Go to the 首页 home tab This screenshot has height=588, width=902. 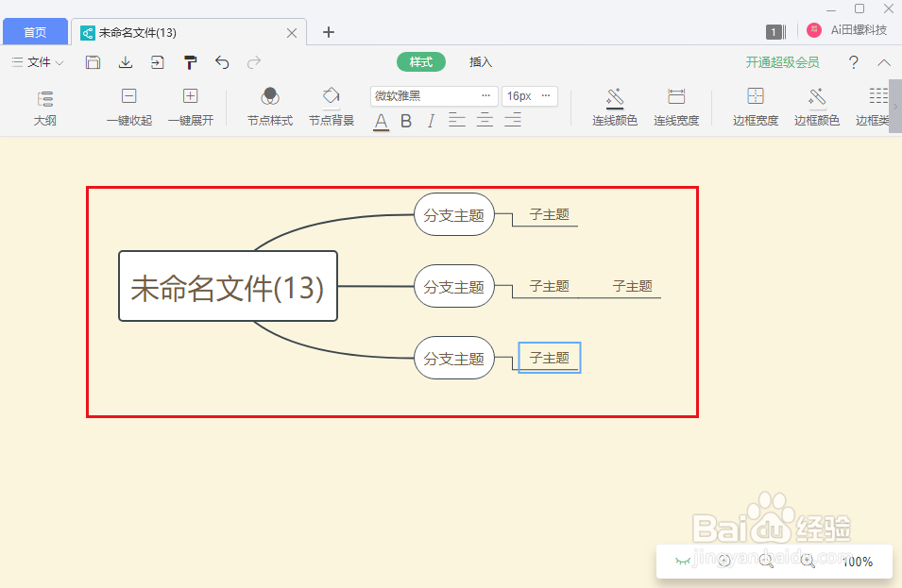[35, 32]
